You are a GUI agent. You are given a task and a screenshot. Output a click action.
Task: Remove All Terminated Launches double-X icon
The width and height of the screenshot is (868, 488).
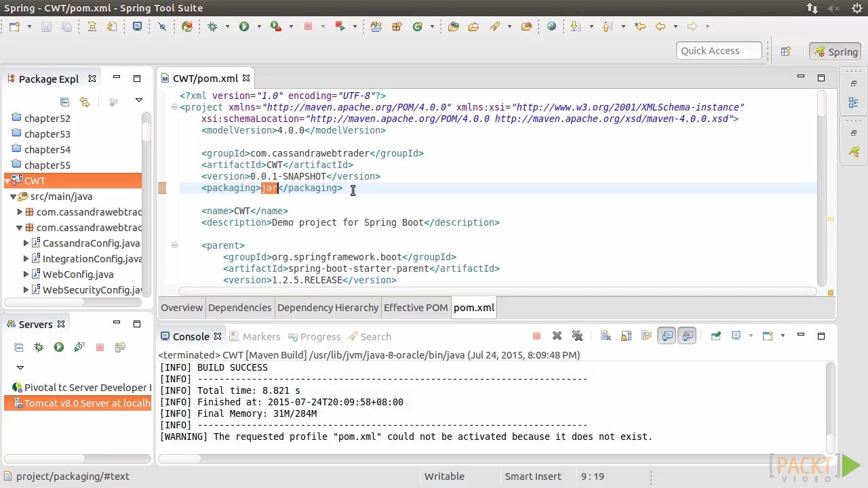[577, 335]
